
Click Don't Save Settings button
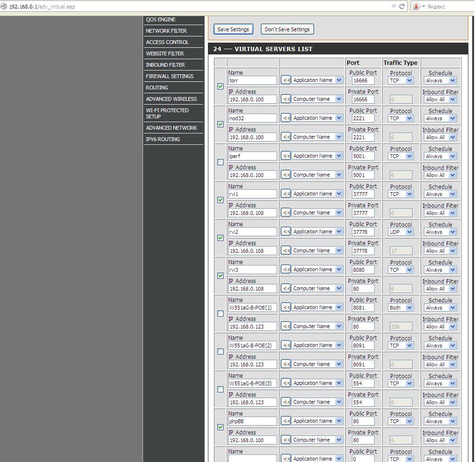tap(287, 29)
